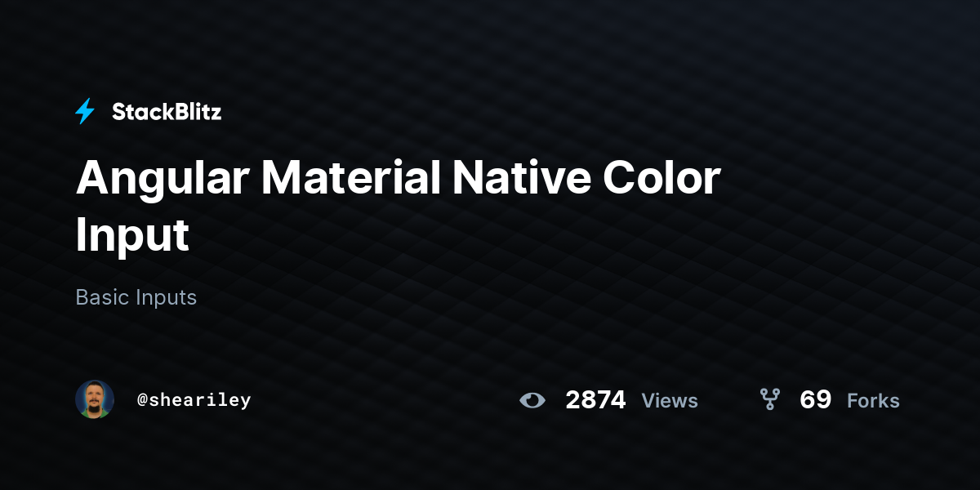Click the 2874 views number
Viewport: 980px width, 490px height.
595,400
